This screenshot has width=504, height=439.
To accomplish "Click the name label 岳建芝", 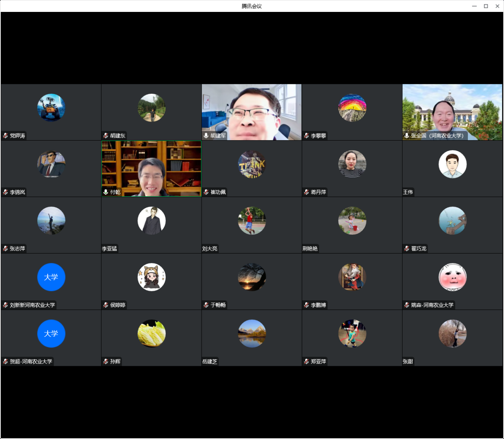I will pyautogui.click(x=210, y=362).
